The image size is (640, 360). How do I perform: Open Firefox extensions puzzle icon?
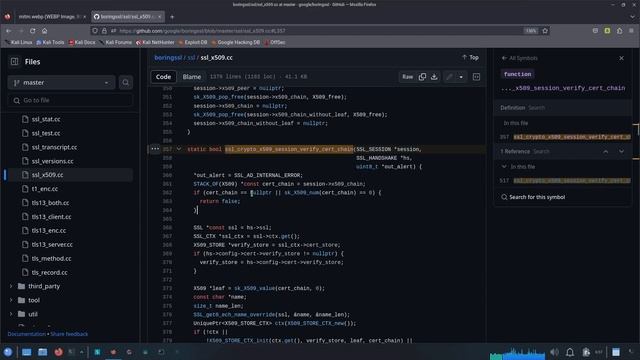(620, 31)
